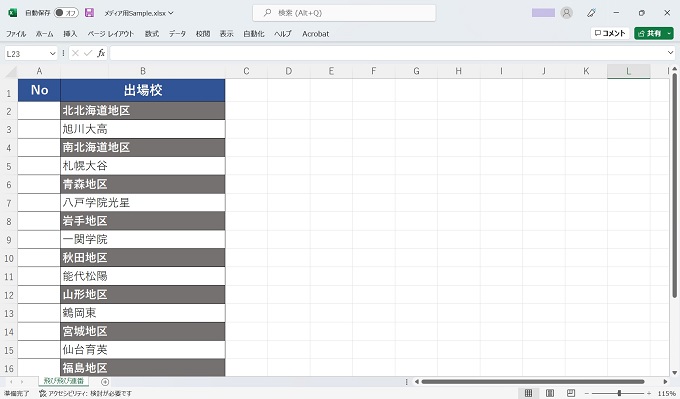Switch to Page Break Preview icon

(x=571, y=393)
